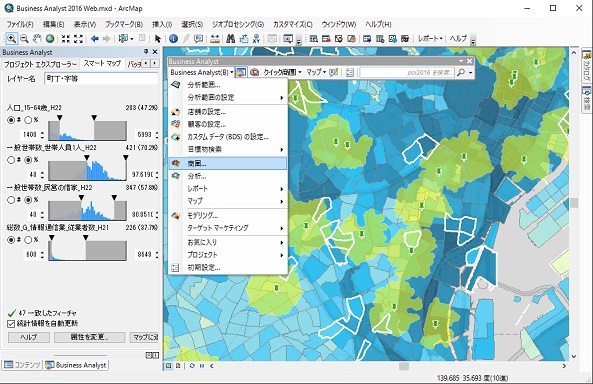Click the ヘルプ button in Smart Map panel
593x384 pixels.
(29, 337)
